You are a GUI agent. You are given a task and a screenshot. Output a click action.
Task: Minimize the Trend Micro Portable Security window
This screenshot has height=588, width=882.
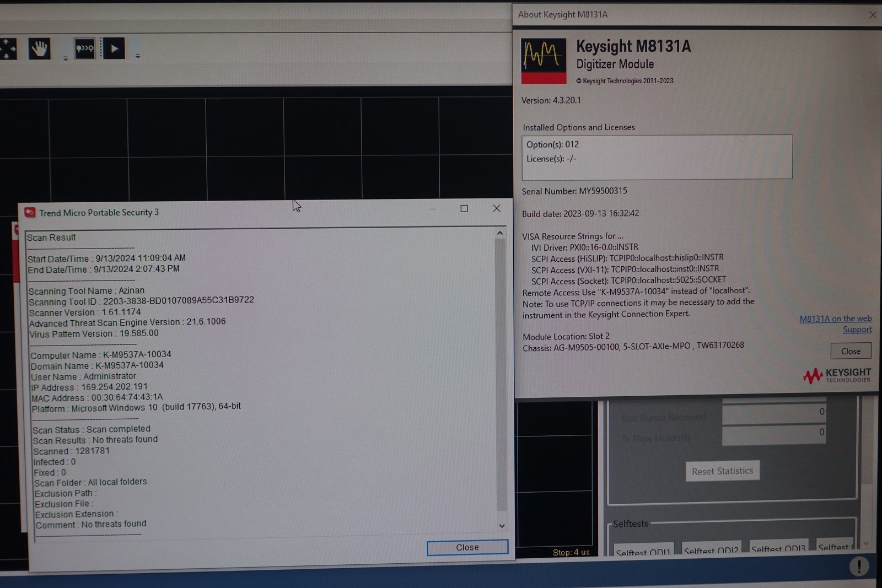432,209
